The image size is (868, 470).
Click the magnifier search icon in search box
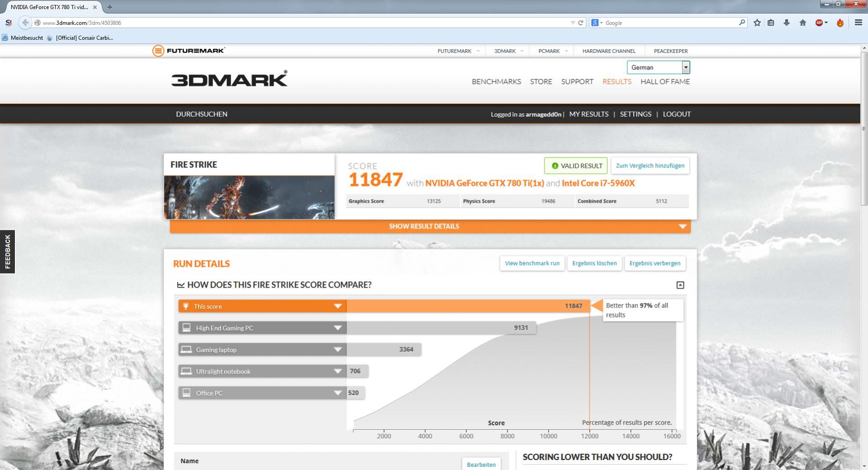click(742, 22)
